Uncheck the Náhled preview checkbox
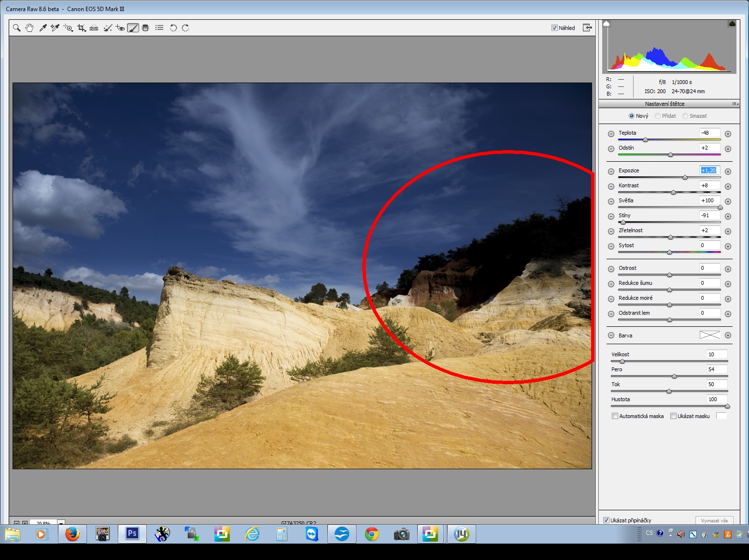This screenshot has width=749, height=560. coord(554,28)
